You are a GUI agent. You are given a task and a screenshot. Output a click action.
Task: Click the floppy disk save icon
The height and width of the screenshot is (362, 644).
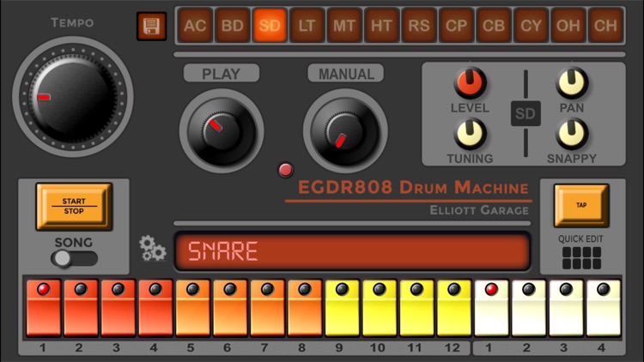pyautogui.click(x=151, y=27)
